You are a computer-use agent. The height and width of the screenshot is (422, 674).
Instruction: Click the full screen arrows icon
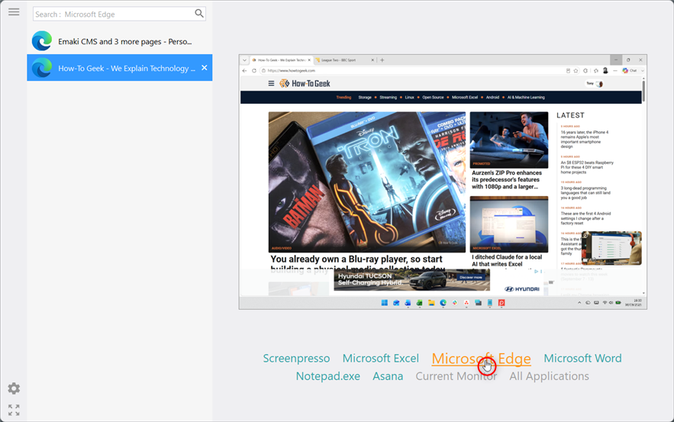point(14,410)
